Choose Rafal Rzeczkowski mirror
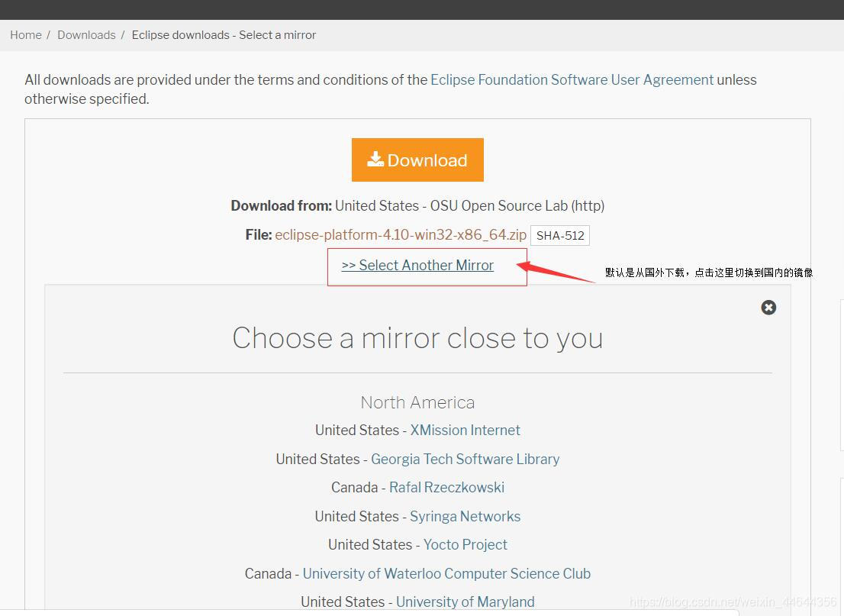The image size is (844, 616). [446, 488]
